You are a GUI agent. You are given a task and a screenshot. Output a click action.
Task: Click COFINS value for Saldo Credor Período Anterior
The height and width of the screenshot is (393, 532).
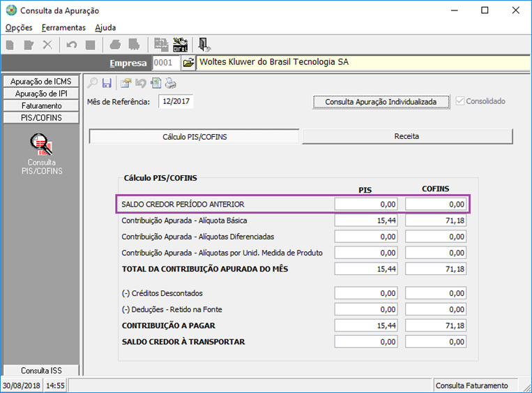pyautogui.click(x=436, y=204)
